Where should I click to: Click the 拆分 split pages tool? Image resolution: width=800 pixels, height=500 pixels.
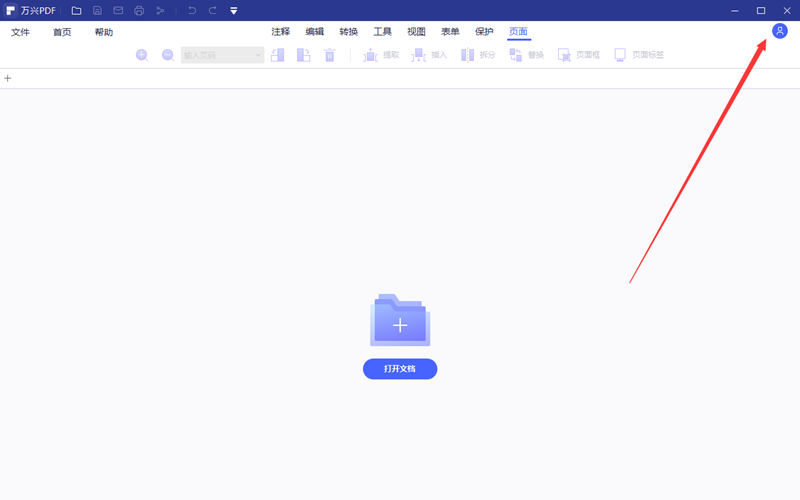pyautogui.click(x=478, y=55)
